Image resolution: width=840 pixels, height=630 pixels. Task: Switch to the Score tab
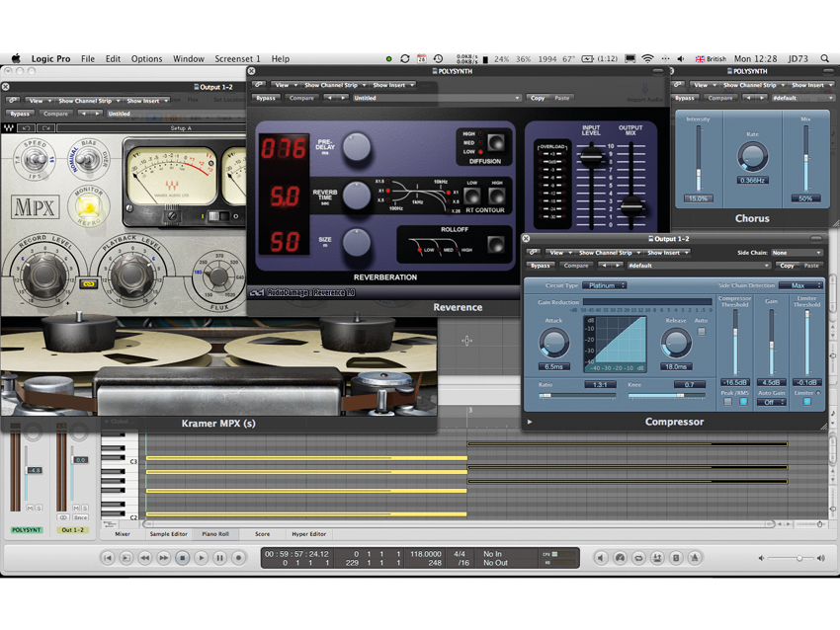(263, 533)
